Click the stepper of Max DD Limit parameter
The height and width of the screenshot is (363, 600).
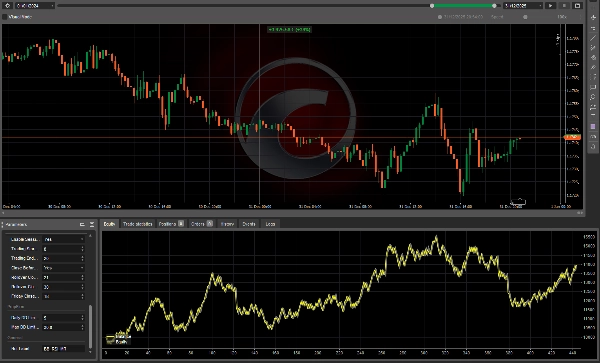82,327
